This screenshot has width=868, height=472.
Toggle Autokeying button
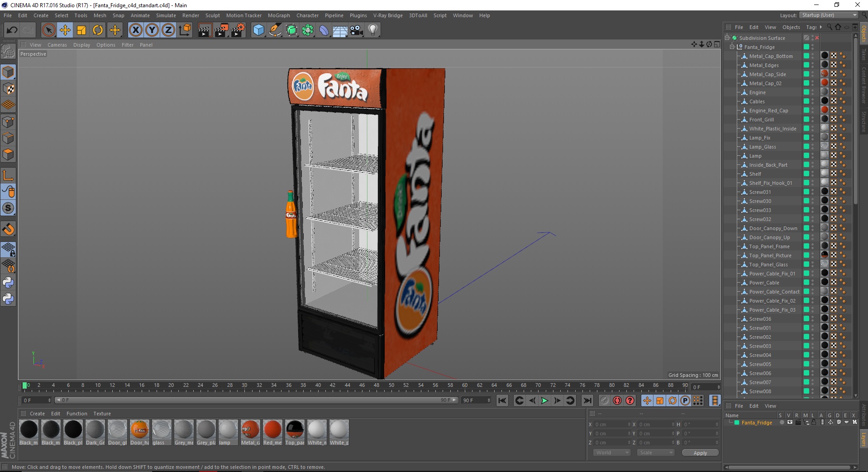[617, 400]
